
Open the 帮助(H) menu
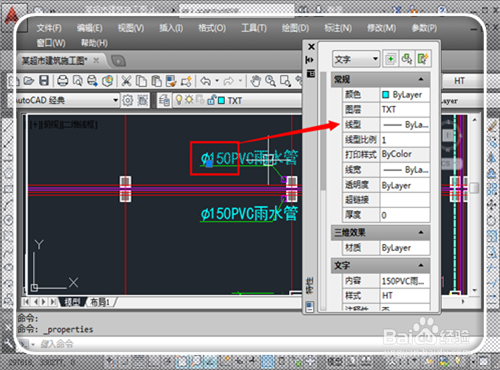[94, 43]
